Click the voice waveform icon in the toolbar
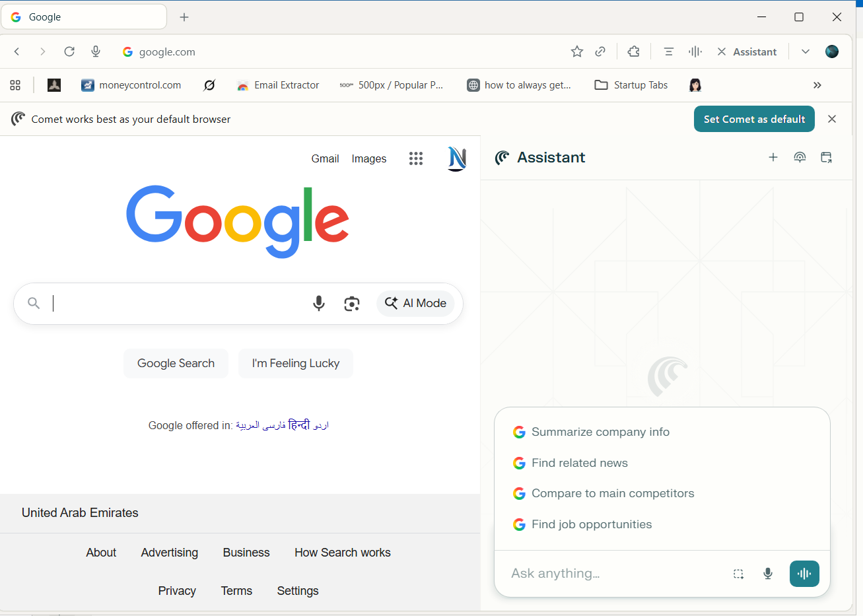The height and width of the screenshot is (616, 863). (695, 51)
